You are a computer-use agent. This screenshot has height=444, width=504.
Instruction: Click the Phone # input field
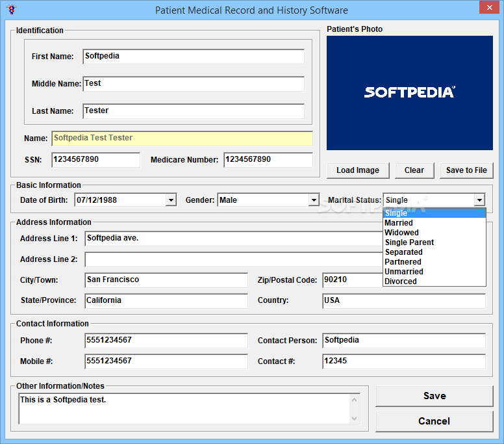166,341
